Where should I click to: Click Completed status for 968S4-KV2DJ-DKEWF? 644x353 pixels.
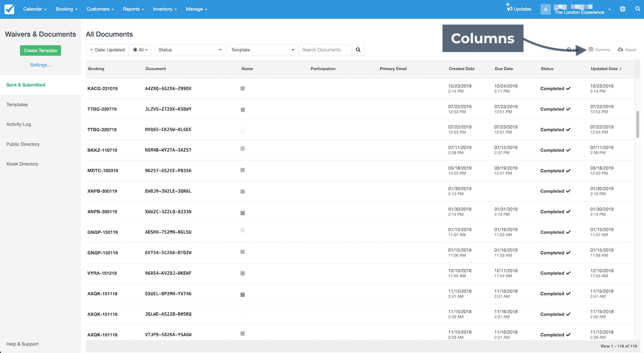click(x=555, y=273)
